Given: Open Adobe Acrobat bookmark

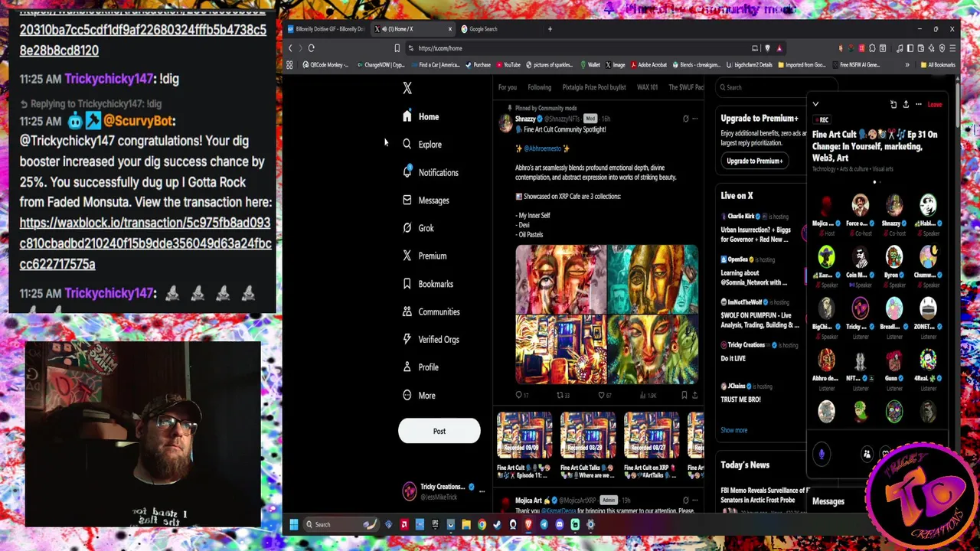Looking at the screenshot, I should 648,65.
